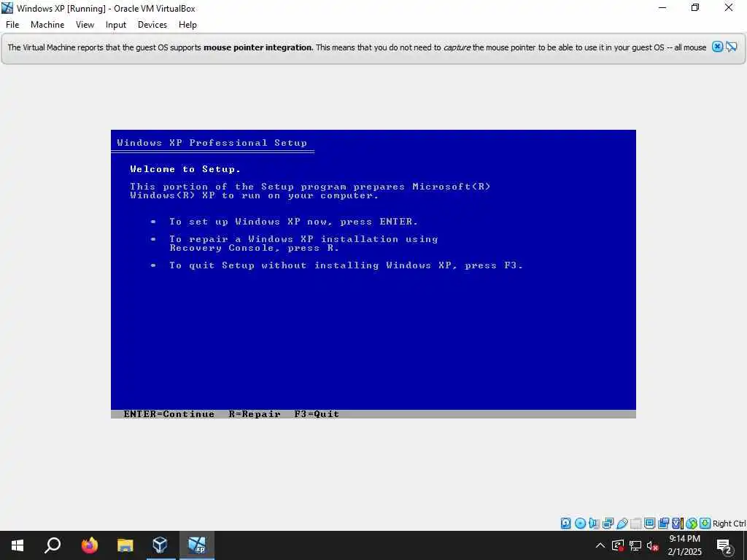The width and height of the screenshot is (747, 560).
Task: Click the tray icon with the red dot
Action: click(x=618, y=545)
